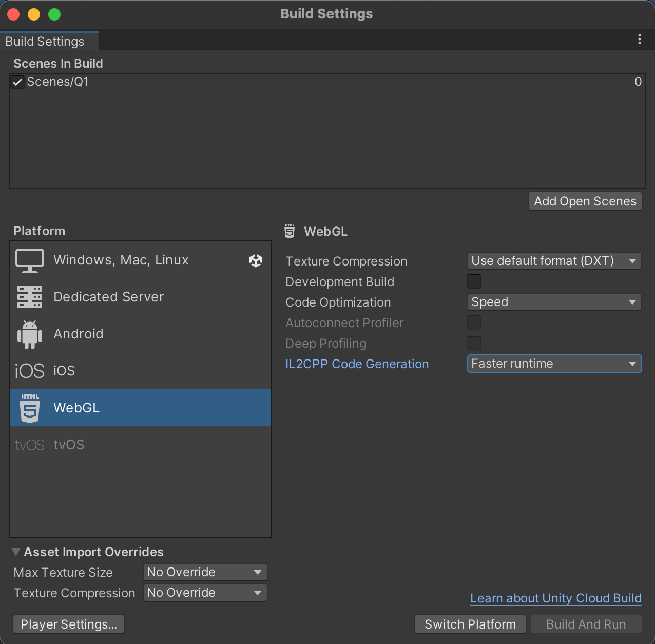Uncheck the Scenes/Q1 scene checkbox
The image size is (655, 644).
pos(18,82)
